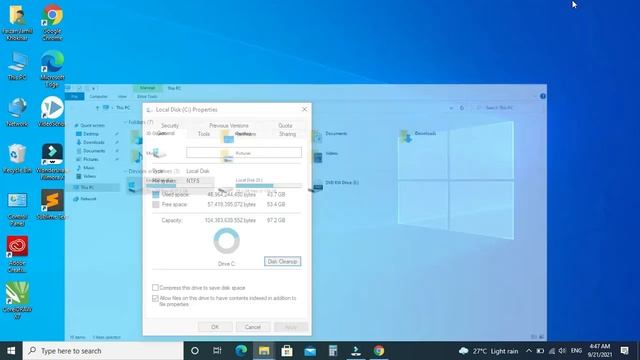Open Google Chrome from the taskbar
The width and height of the screenshot is (640, 360).
[x=379, y=351]
